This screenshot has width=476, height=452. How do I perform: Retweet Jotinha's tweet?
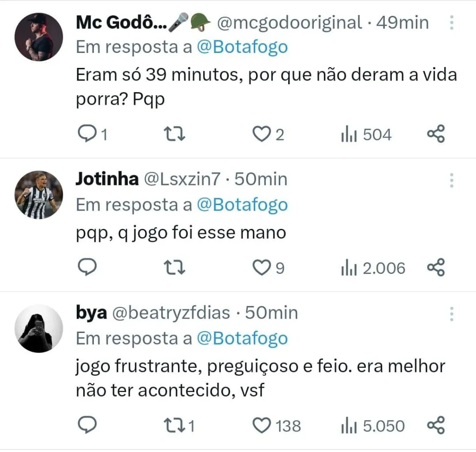click(x=176, y=268)
